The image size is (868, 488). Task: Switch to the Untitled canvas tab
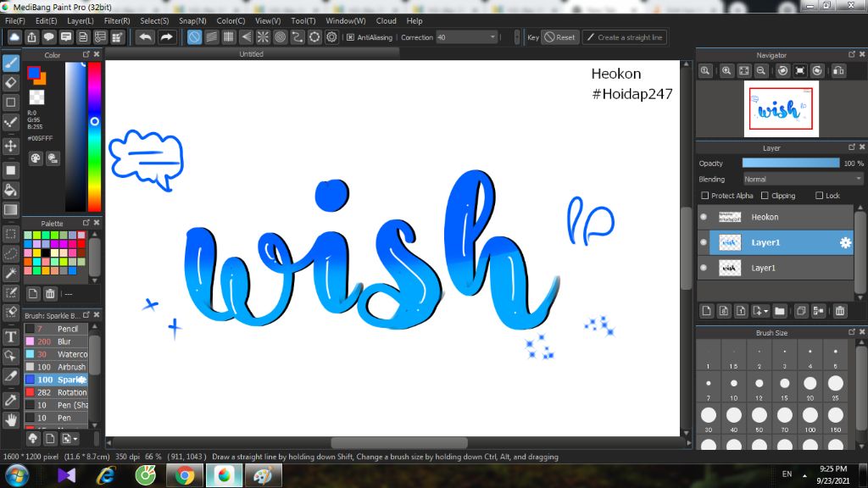coord(251,53)
